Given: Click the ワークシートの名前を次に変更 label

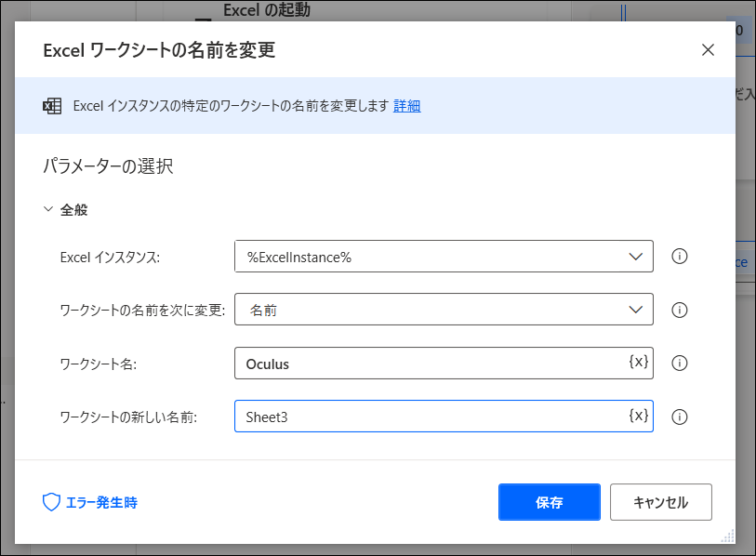Looking at the screenshot, I should pyautogui.click(x=142, y=310).
